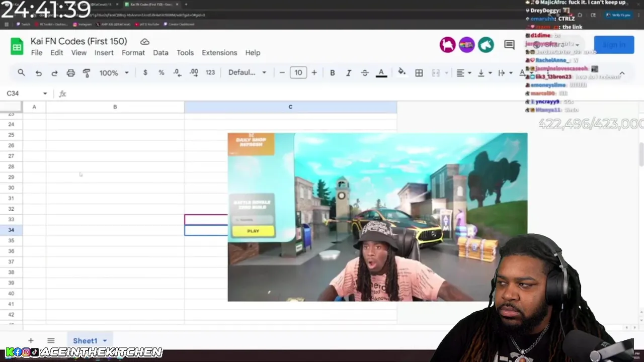Open the Twitch bookmark
The width and height of the screenshot is (644, 362).
(x=23, y=24)
